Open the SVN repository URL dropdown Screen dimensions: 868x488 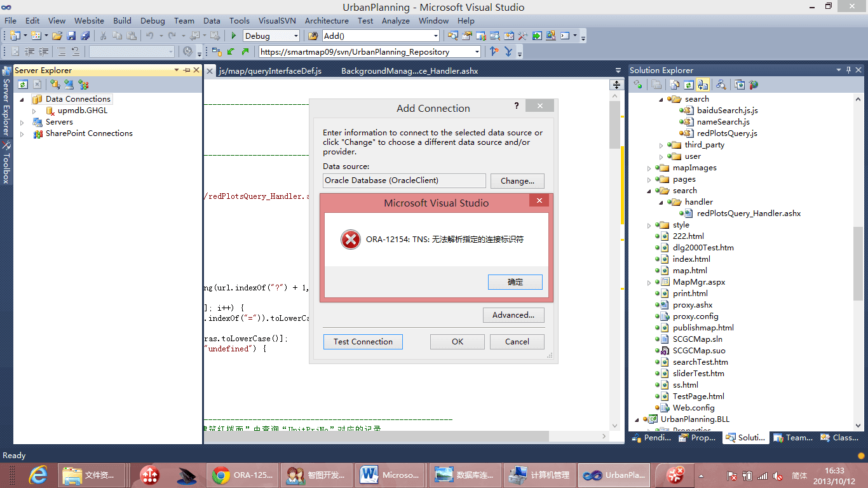(477, 51)
